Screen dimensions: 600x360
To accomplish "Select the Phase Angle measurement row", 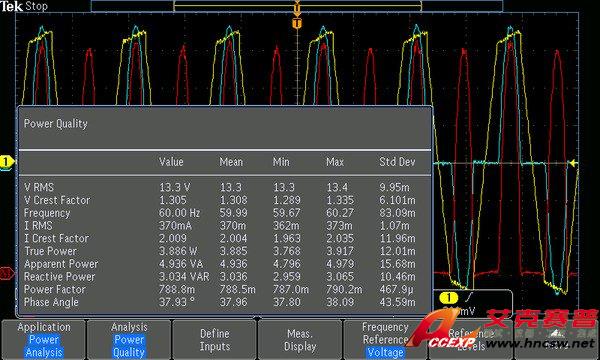I will (225, 302).
